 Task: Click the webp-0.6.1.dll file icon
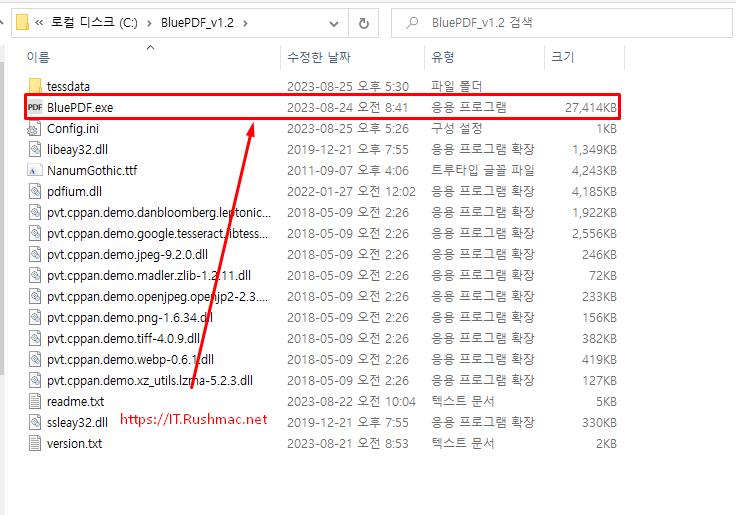pos(35,360)
